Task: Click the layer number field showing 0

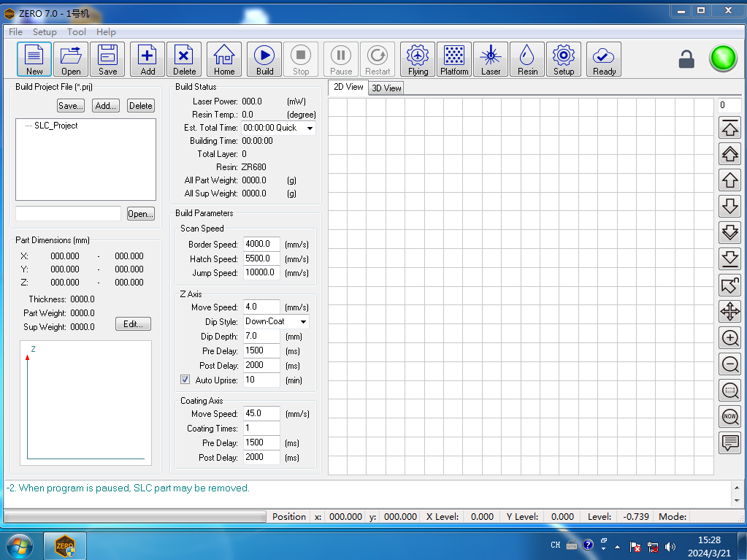Action: (x=729, y=105)
